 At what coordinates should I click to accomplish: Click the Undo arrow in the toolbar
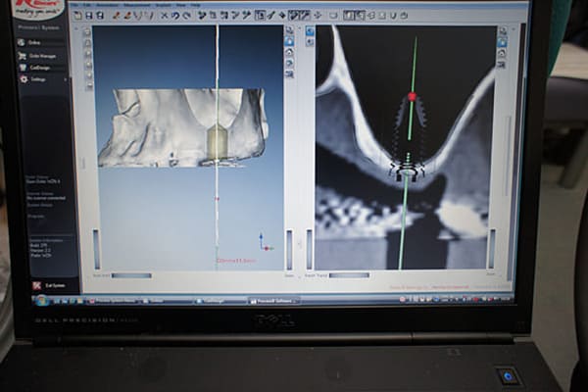[175, 15]
